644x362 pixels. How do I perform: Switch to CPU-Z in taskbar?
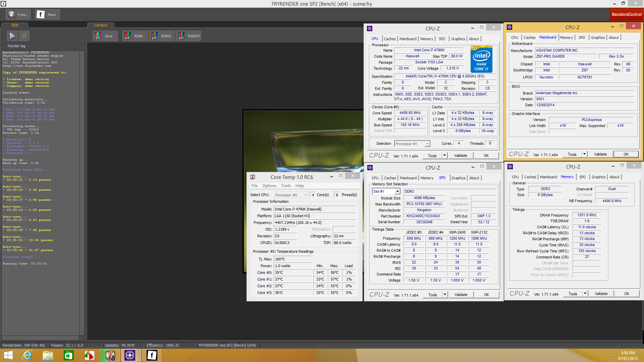(130, 355)
